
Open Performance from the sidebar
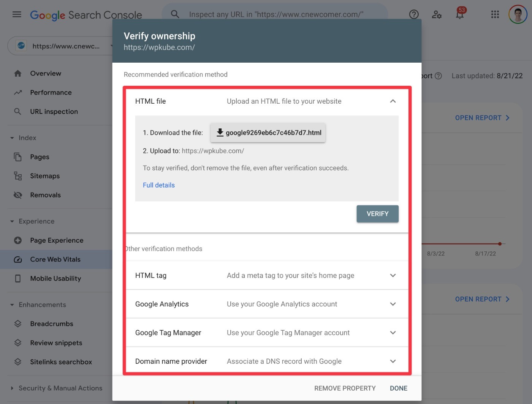click(51, 92)
